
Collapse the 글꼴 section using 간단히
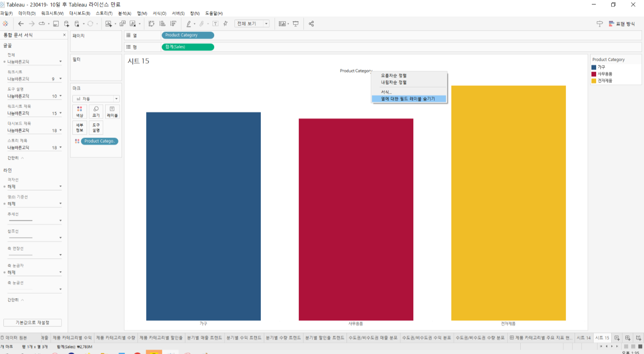pyautogui.click(x=16, y=158)
